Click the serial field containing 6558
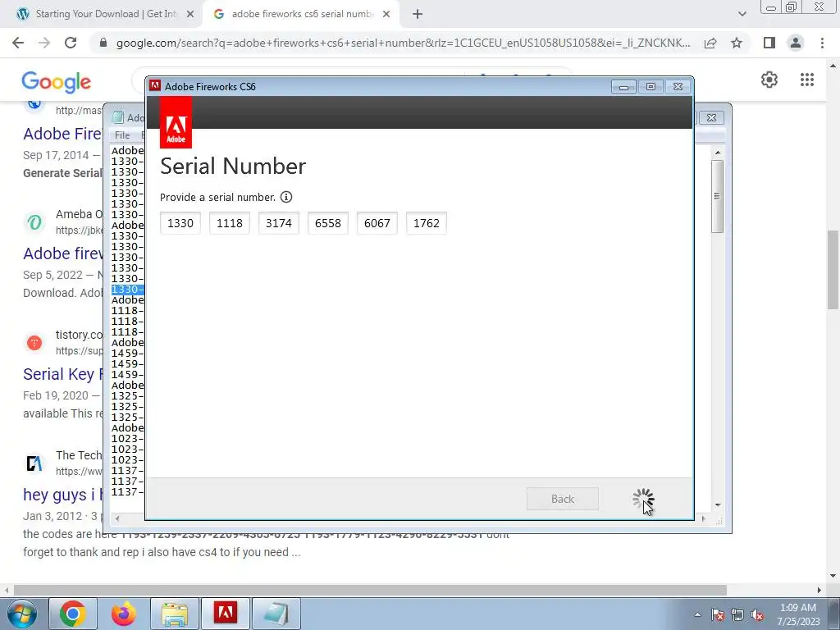The height and width of the screenshot is (630, 840). pos(328,223)
